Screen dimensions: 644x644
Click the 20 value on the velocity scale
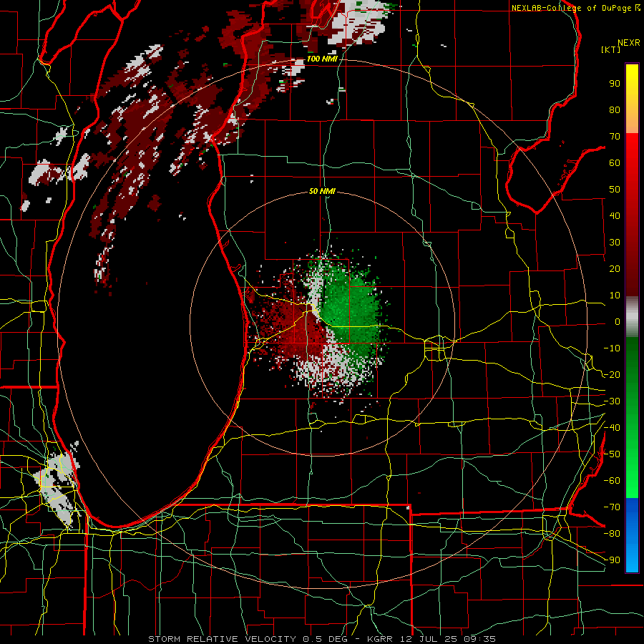coord(615,268)
